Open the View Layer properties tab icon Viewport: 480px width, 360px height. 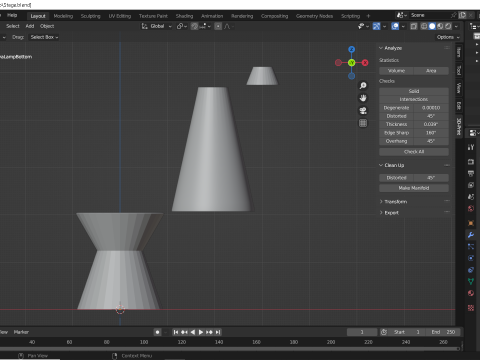[471, 185]
